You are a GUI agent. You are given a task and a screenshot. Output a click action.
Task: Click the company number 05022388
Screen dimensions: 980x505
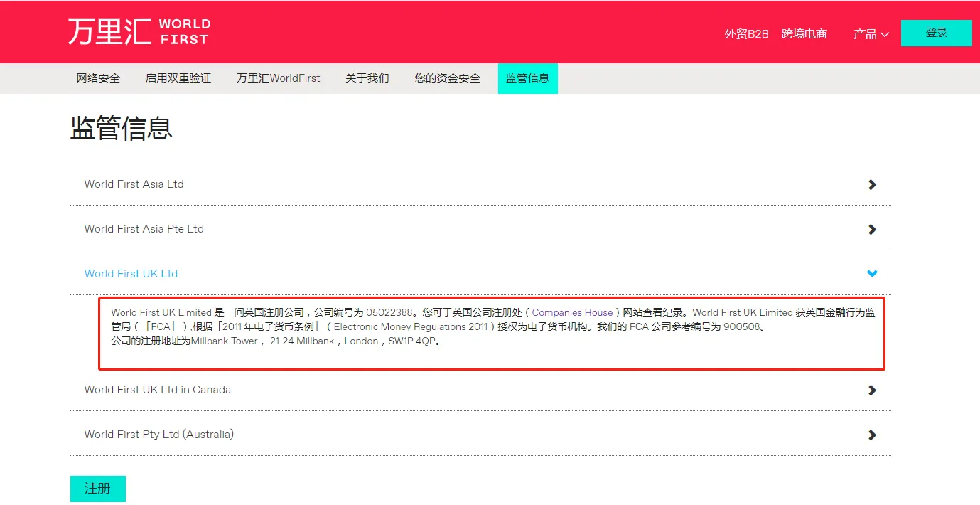pos(389,312)
